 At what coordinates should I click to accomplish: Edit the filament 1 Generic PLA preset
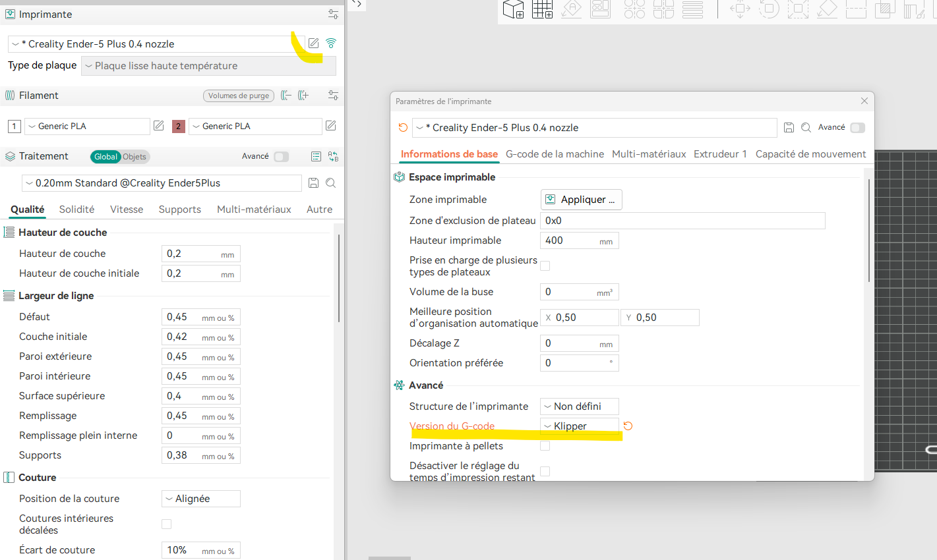point(159,126)
